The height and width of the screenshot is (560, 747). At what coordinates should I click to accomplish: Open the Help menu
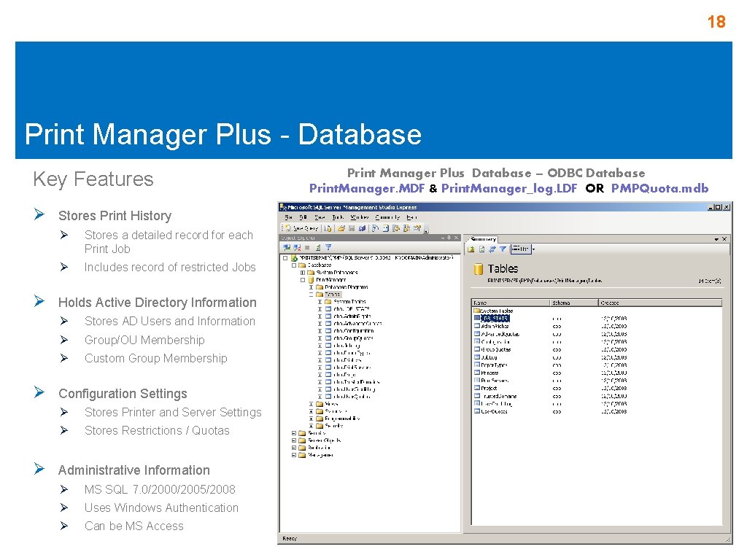tap(411, 217)
